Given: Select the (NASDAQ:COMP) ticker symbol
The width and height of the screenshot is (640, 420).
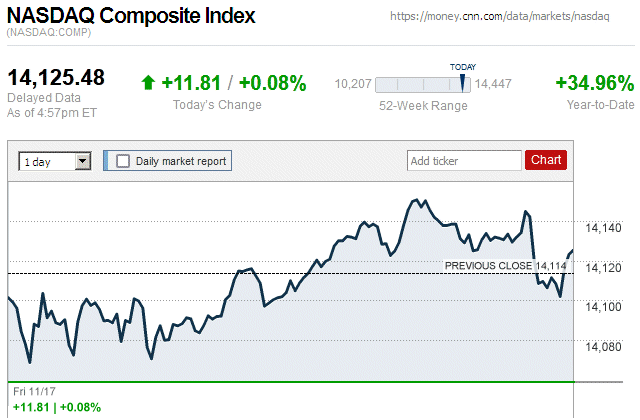Looking at the screenshot, I should click(49, 33).
